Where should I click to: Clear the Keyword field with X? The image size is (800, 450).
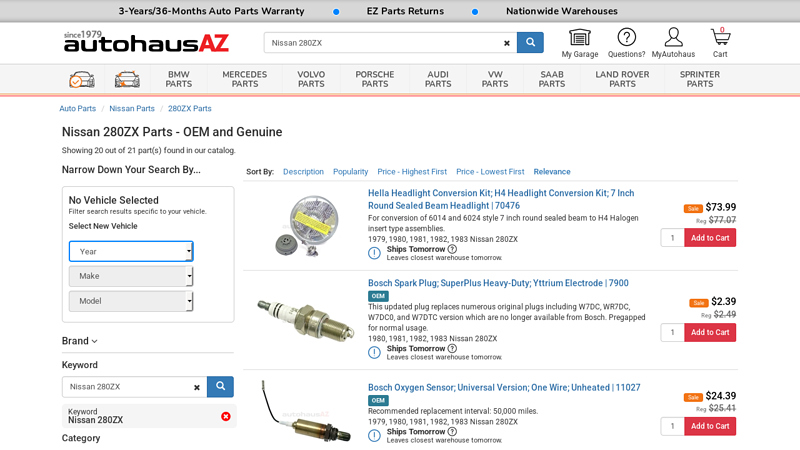tap(196, 387)
